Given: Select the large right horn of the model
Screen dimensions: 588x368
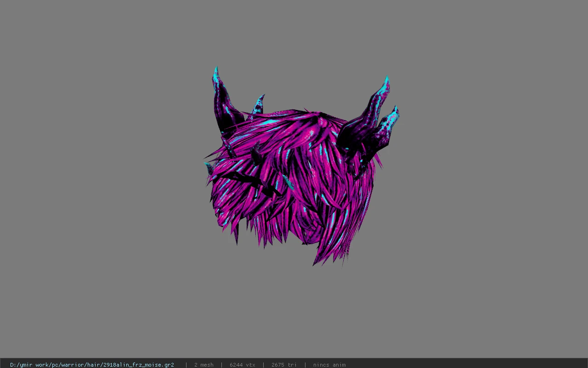Looking at the screenshot, I should [x=365, y=120].
